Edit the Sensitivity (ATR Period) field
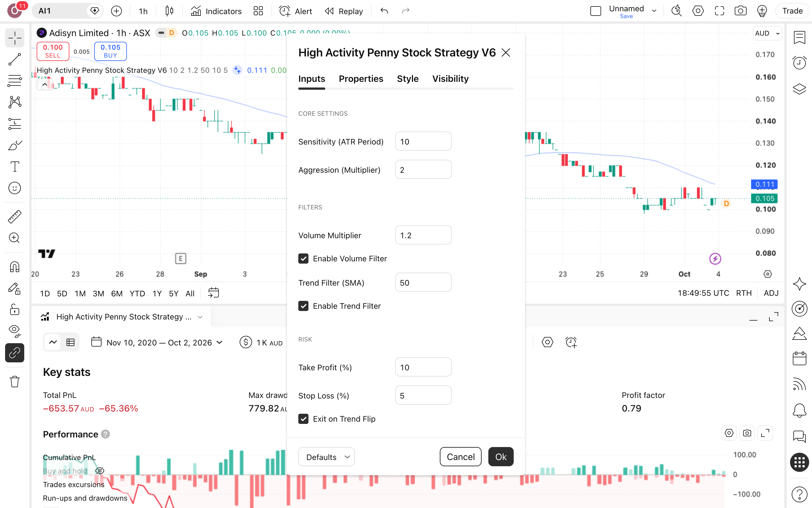 click(423, 141)
